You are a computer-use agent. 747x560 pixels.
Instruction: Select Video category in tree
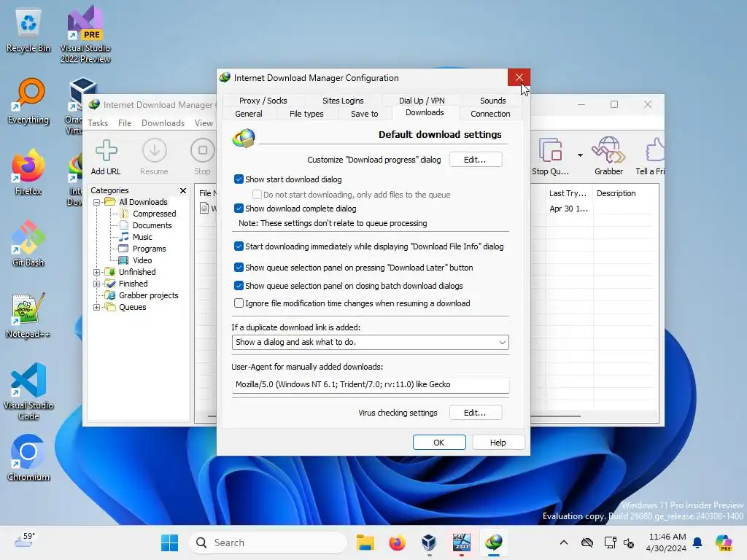[142, 260]
